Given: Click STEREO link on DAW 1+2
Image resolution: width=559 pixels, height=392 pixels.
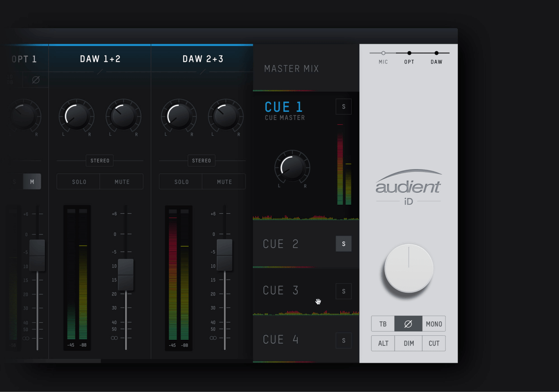Looking at the screenshot, I should (100, 161).
